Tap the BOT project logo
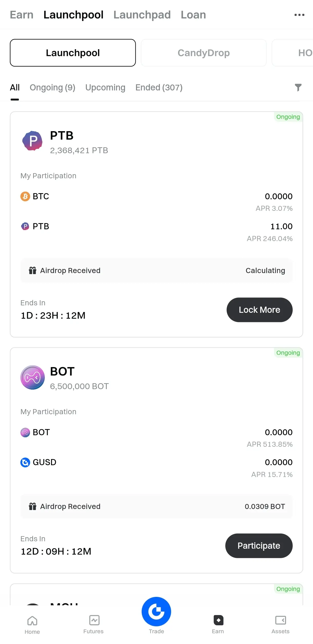Screen dimensions: 313x644 pyautogui.click(x=33, y=377)
